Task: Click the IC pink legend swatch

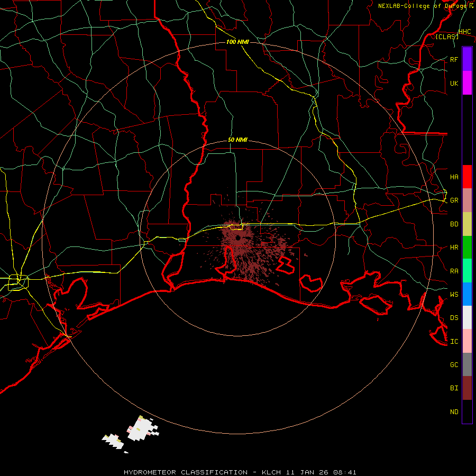Action: point(467,341)
